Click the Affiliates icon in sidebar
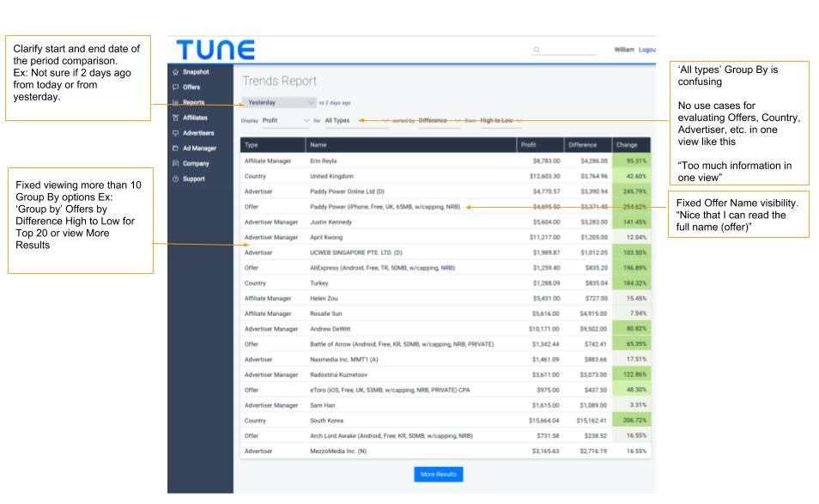The height and width of the screenshot is (504, 819). point(175,118)
